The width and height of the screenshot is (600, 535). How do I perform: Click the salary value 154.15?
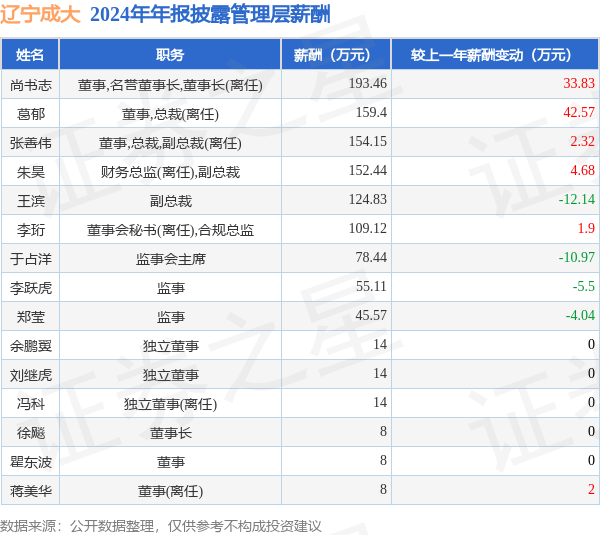[368, 142]
